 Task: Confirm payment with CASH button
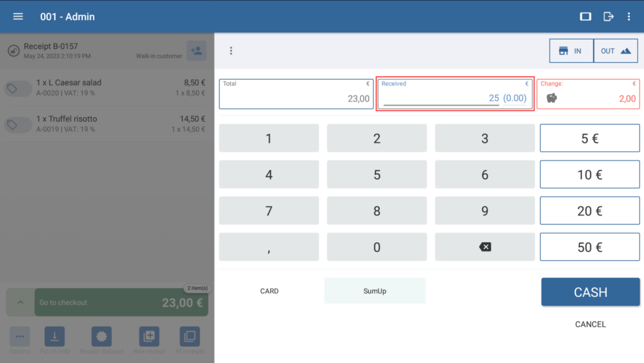590,292
